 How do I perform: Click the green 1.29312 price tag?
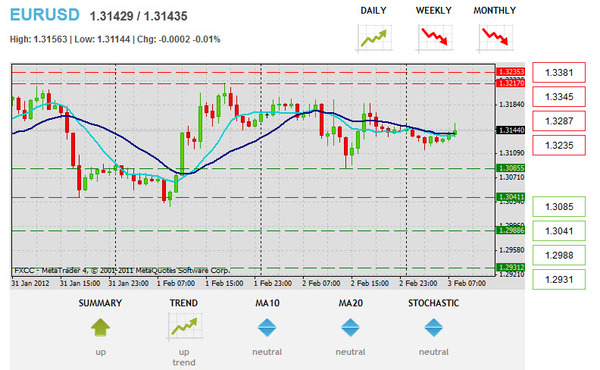click(x=511, y=267)
